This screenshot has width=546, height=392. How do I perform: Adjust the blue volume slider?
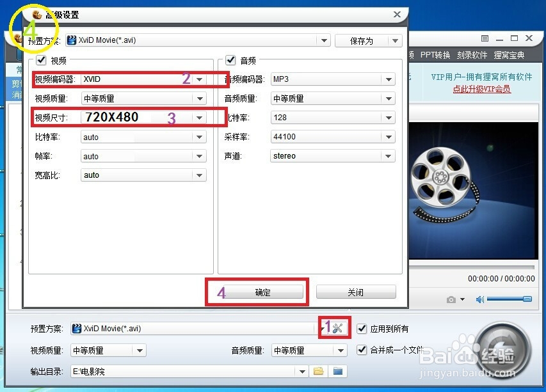tap(510, 299)
